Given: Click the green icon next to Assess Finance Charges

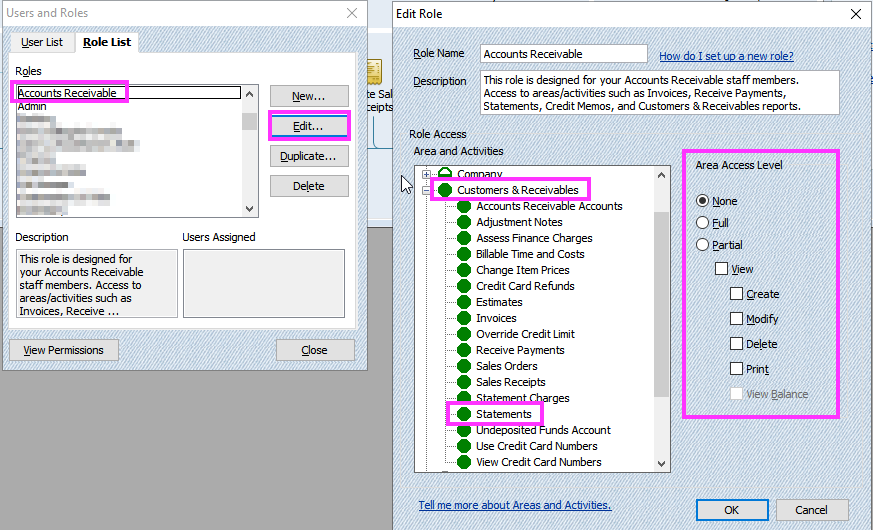Looking at the screenshot, I should pyautogui.click(x=464, y=238).
